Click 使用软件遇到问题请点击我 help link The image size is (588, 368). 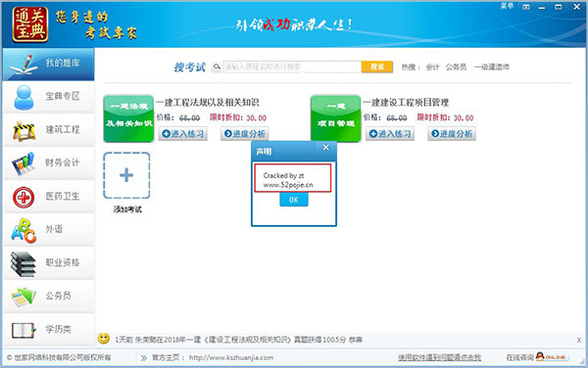[439, 357]
